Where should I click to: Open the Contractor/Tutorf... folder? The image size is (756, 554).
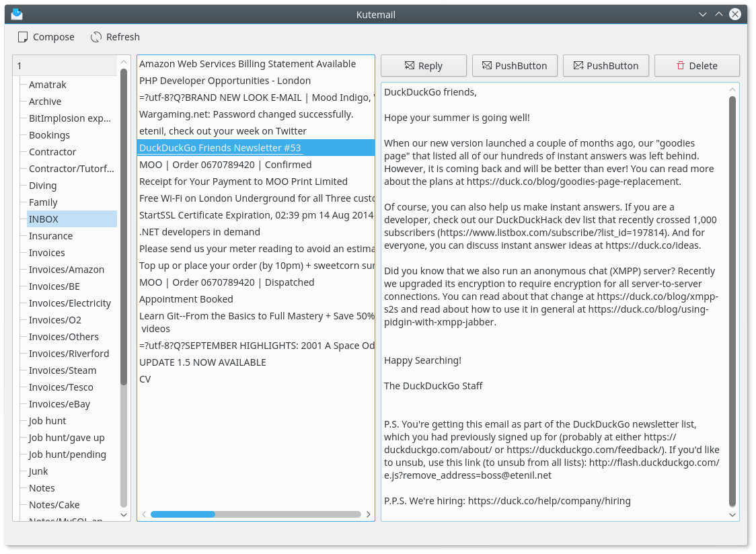point(71,169)
